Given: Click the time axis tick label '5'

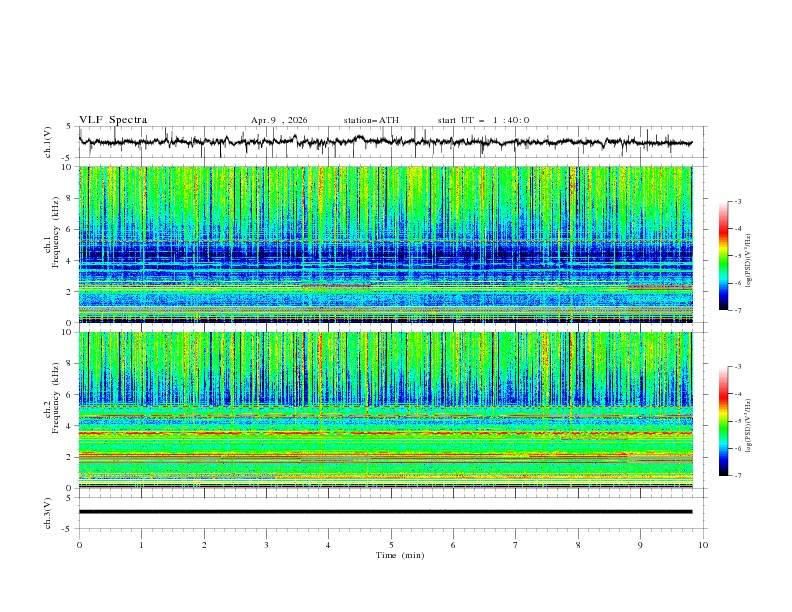Looking at the screenshot, I should coord(391,545).
